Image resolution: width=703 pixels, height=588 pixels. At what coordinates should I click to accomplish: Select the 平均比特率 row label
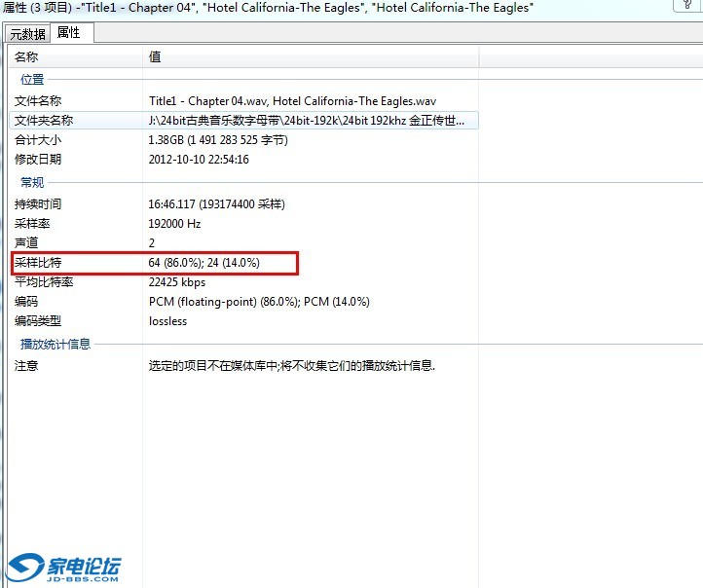tap(44, 282)
